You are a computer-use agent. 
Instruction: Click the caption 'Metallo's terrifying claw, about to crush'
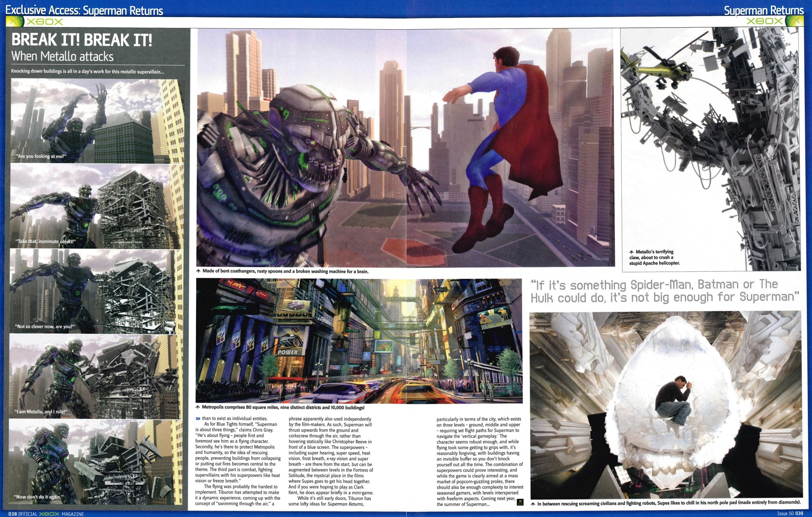point(655,257)
